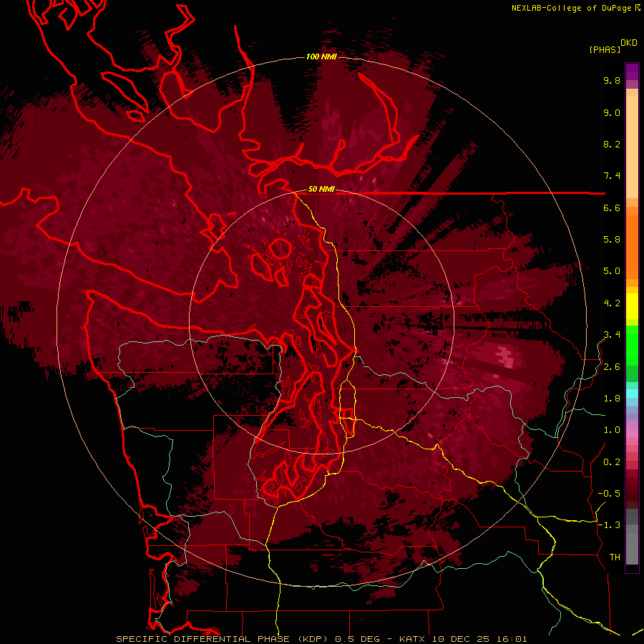Image resolution: width=644 pixels, height=644 pixels.
Task: Pick the pink segment near the 1.0 label
Action: tap(632, 434)
